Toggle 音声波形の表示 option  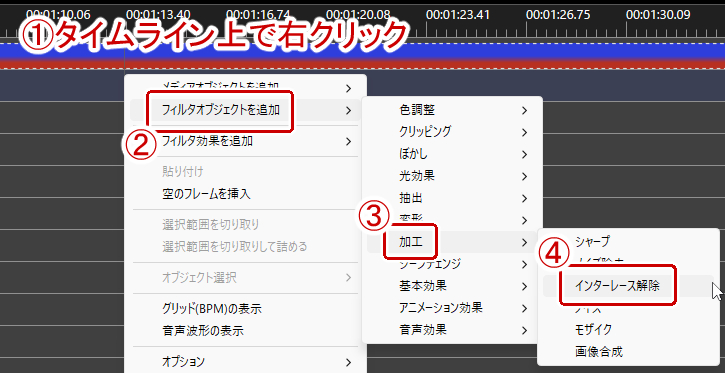pyautogui.click(x=246, y=330)
